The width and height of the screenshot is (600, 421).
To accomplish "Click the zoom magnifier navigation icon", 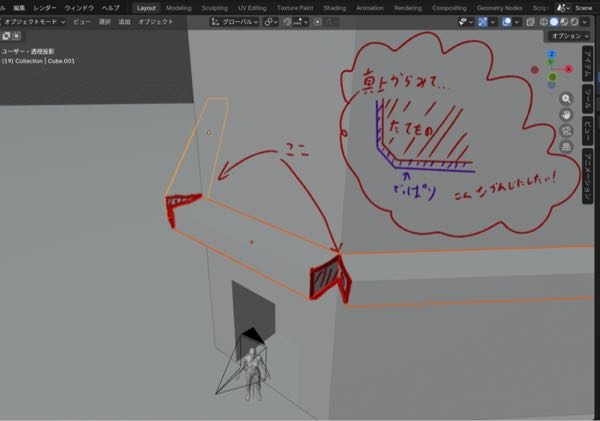I will click(566, 99).
